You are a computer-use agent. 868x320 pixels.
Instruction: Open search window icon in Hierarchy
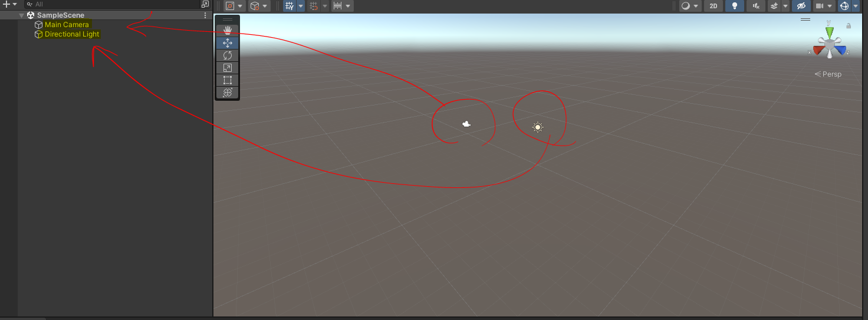205,4
